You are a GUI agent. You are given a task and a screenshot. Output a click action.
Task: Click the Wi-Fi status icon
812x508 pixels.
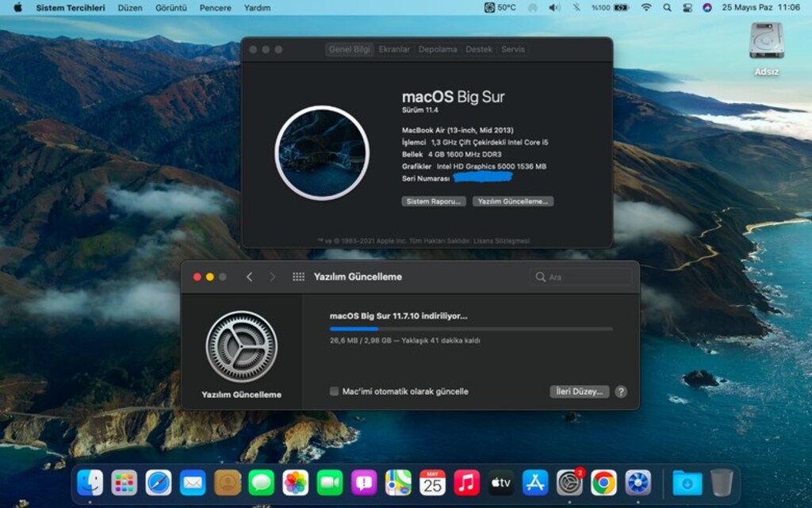click(x=645, y=7)
